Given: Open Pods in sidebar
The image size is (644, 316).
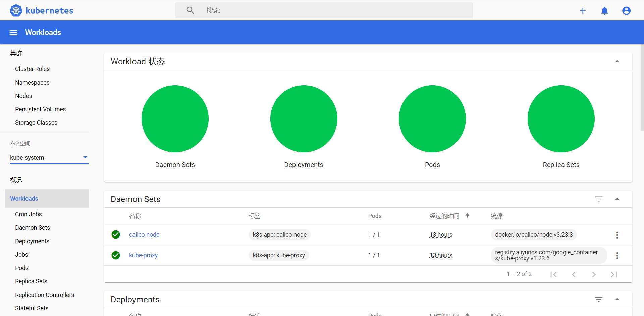Looking at the screenshot, I should point(22,268).
